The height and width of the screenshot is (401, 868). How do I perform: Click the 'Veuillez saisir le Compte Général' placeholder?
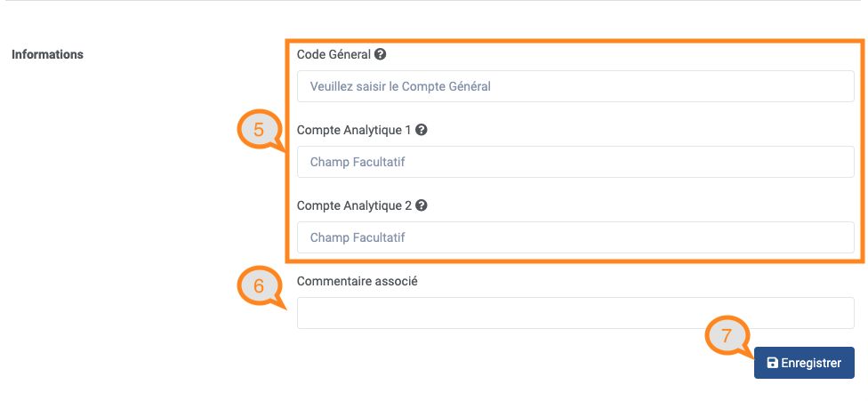coord(400,86)
